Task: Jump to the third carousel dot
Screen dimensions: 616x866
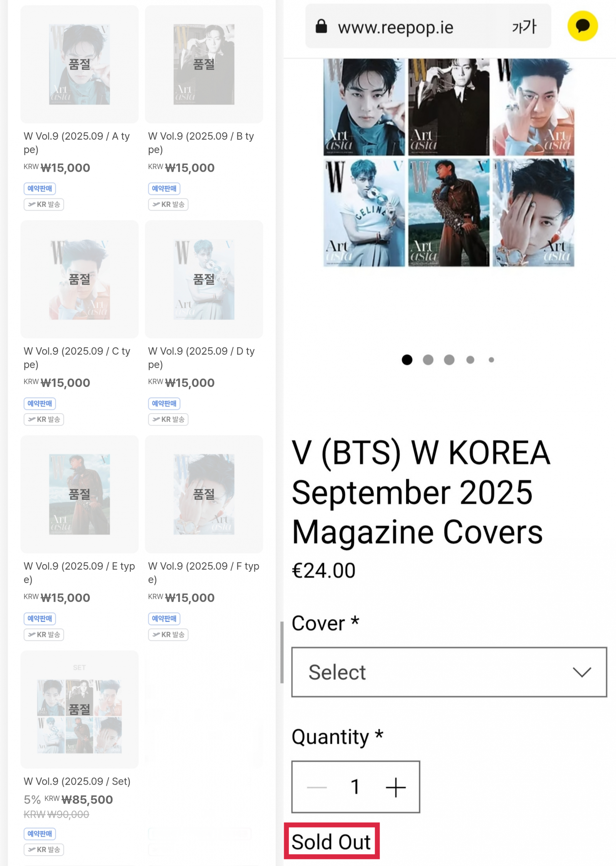Action: 449,360
